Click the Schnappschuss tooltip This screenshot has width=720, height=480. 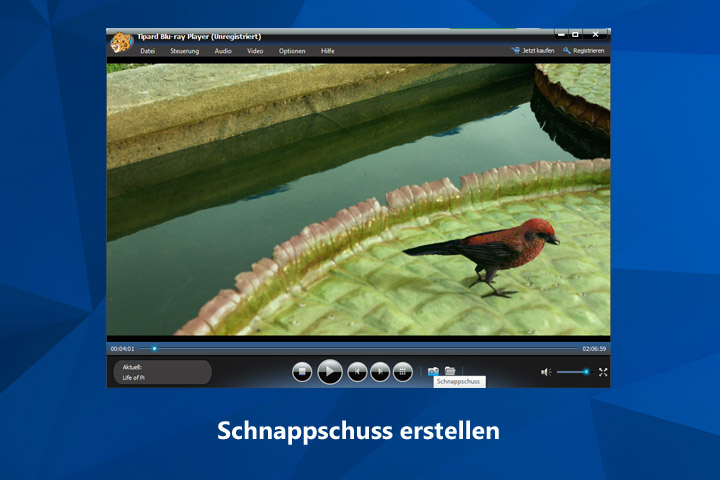pos(459,382)
